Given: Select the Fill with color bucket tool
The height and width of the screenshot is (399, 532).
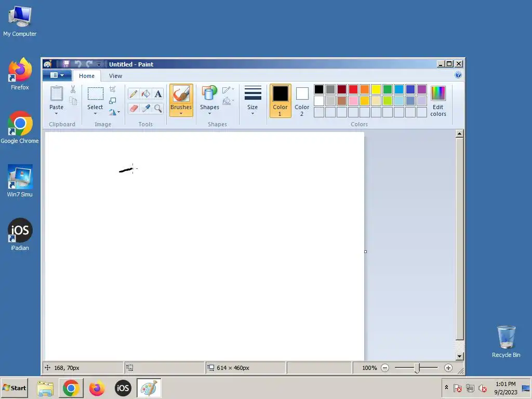Looking at the screenshot, I should coord(146,94).
